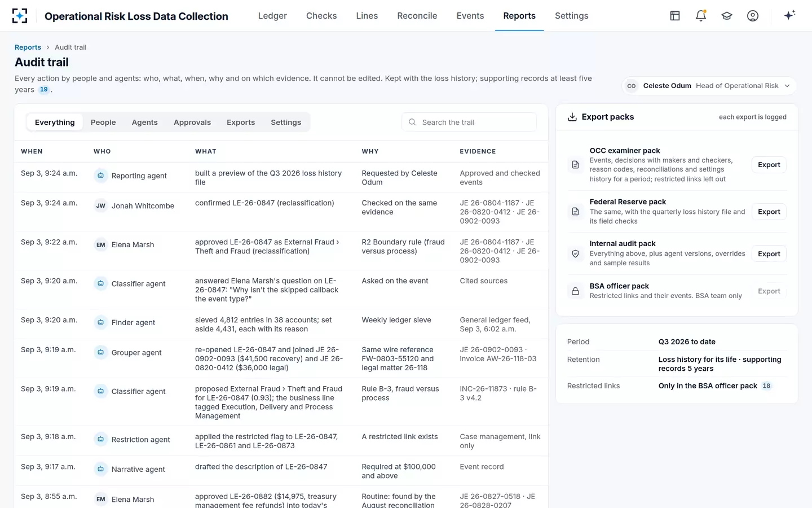The width and height of the screenshot is (812, 508).
Task: Show the Approvals filter
Action: [x=192, y=122]
